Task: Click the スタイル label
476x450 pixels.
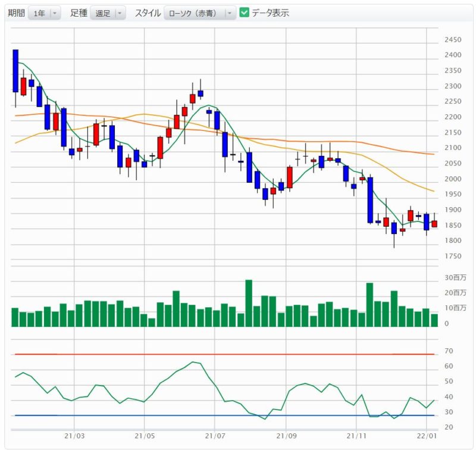Action: click(148, 13)
